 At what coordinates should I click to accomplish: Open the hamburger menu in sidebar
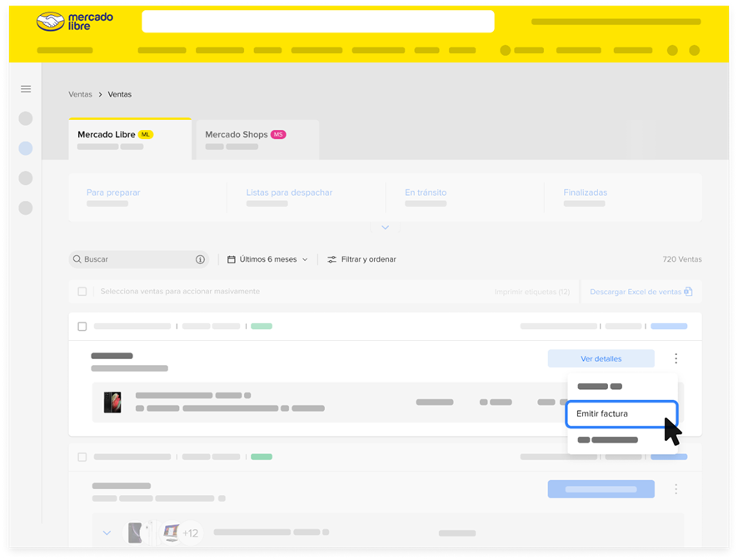tap(26, 89)
